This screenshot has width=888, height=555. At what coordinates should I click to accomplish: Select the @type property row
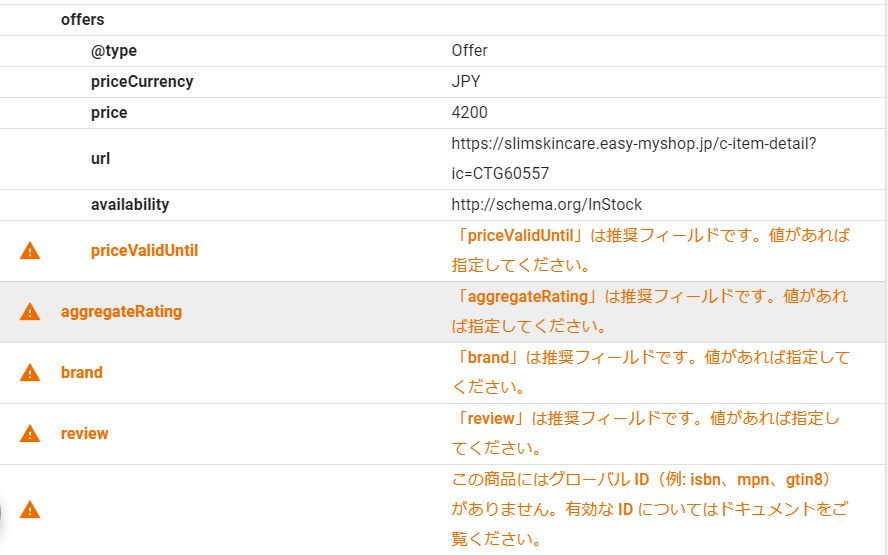click(x=114, y=50)
